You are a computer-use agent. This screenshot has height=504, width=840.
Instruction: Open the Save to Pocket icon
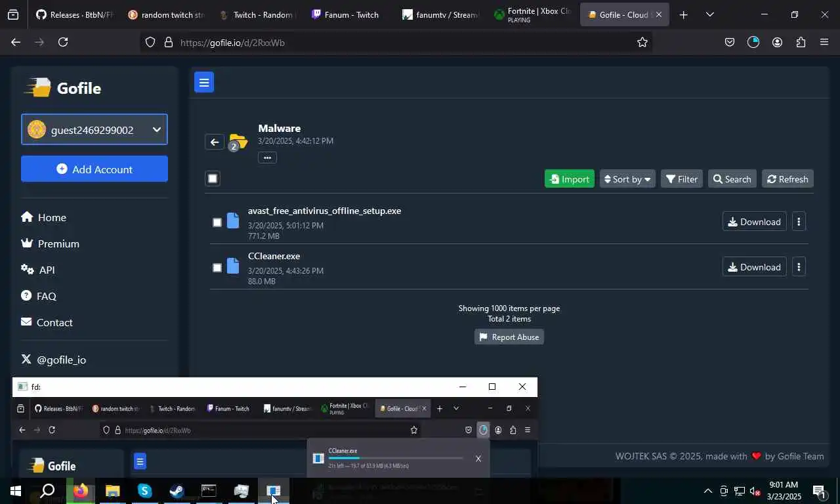pos(730,42)
